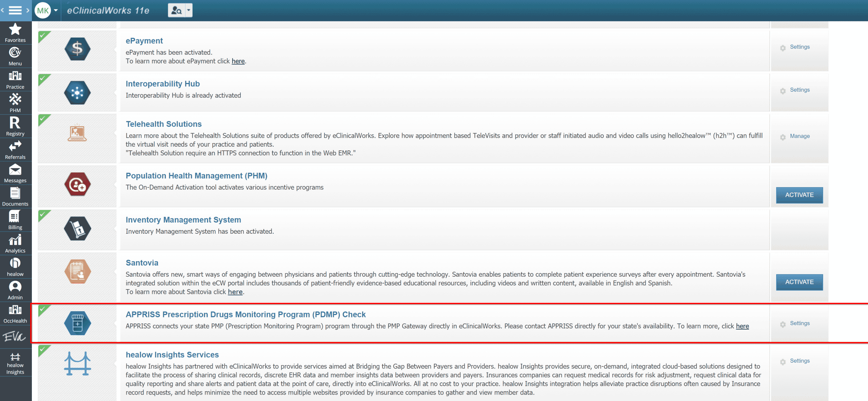Open the healow Insights Services title
The height and width of the screenshot is (401, 868).
tap(172, 355)
